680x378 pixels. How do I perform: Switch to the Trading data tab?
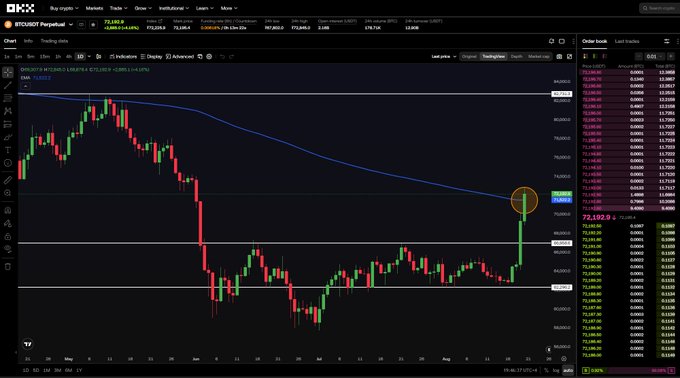point(54,41)
